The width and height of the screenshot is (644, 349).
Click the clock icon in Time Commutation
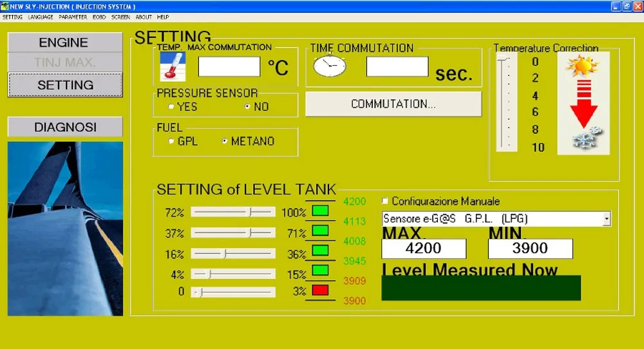329,66
